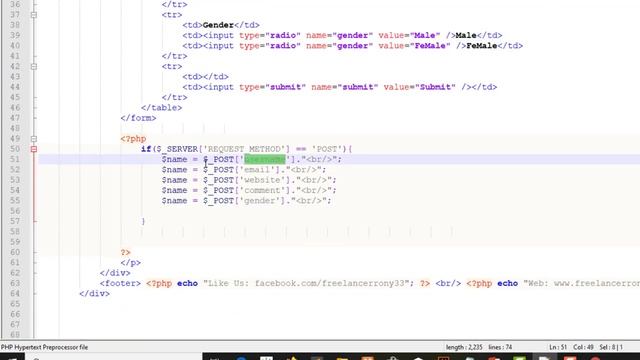Click the $name variable on line 55
This screenshot has height=360, width=640.
coord(174,201)
